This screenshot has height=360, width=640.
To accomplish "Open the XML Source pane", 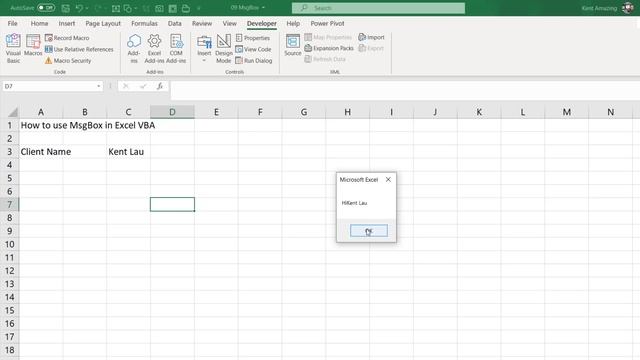I will click(x=293, y=46).
